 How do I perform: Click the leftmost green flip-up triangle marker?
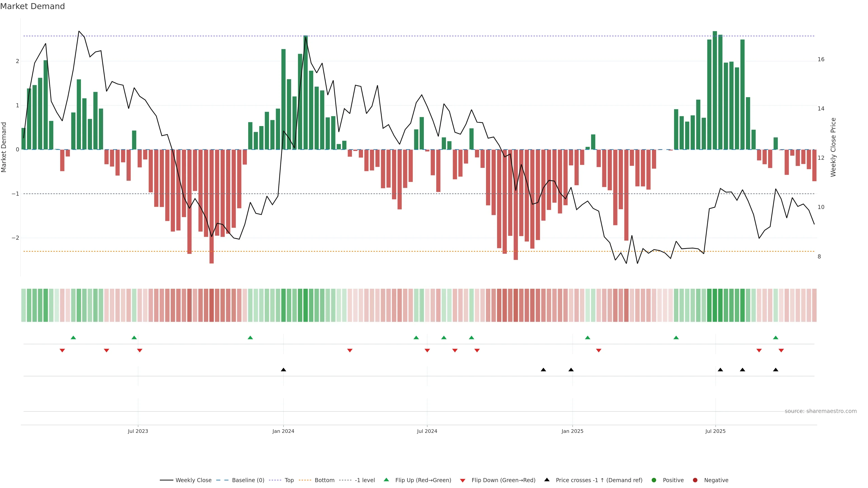click(x=73, y=338)
